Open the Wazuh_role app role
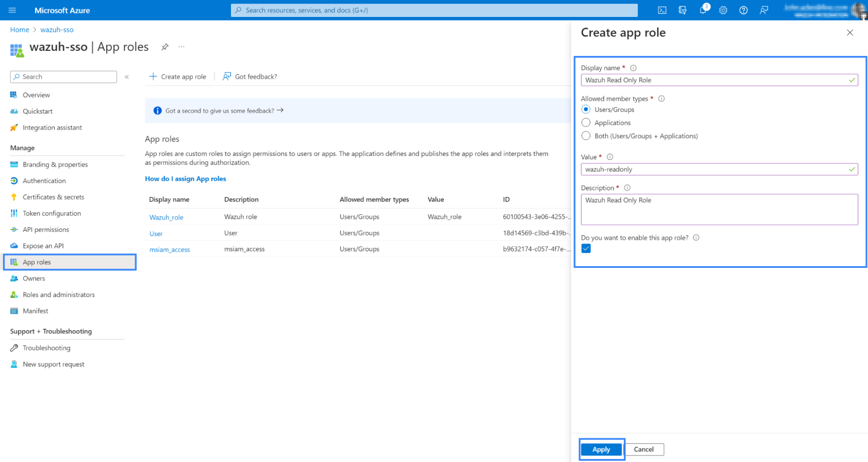The image size is (868, 462). point(166,217)
